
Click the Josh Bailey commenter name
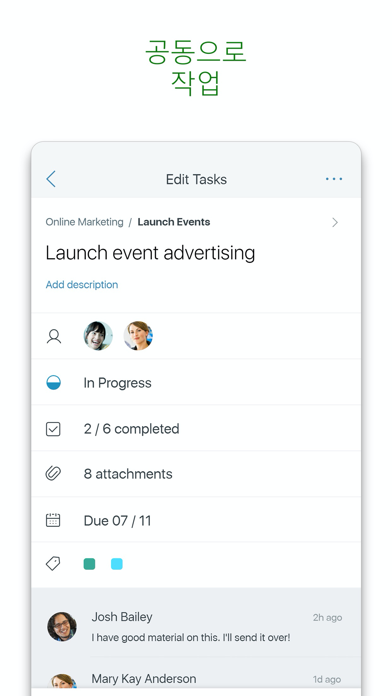point(122,617)
